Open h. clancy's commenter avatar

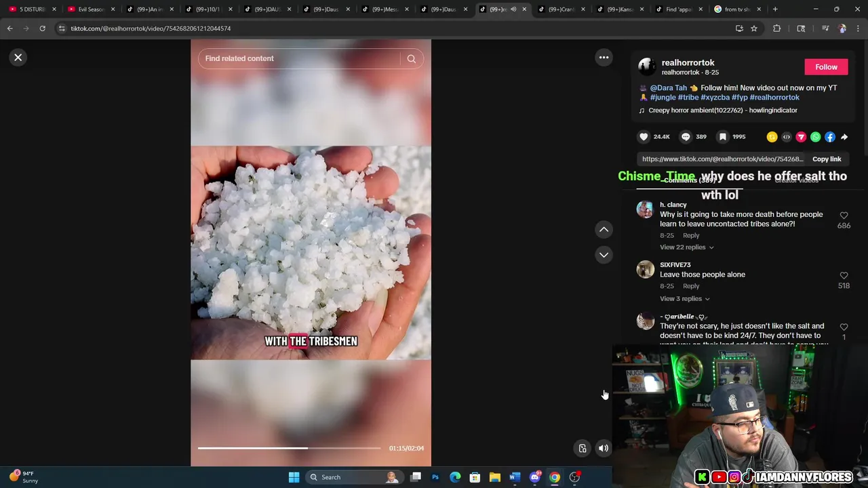tap(645, 209)
